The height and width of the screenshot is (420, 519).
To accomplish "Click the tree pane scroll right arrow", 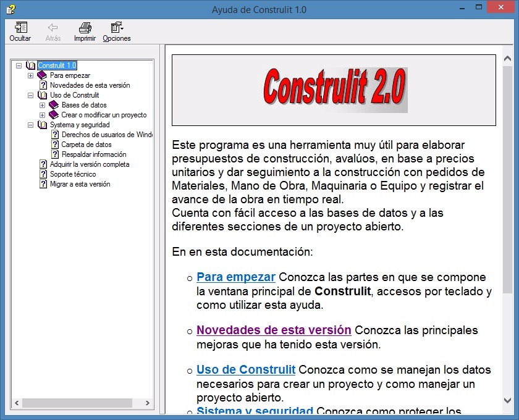I will point(148,403).
